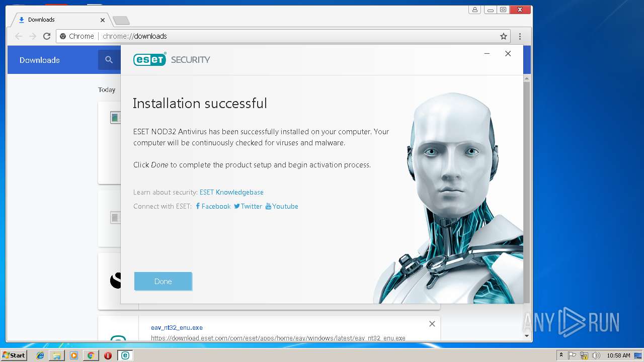Click the Today date label

tap(107, 89)
